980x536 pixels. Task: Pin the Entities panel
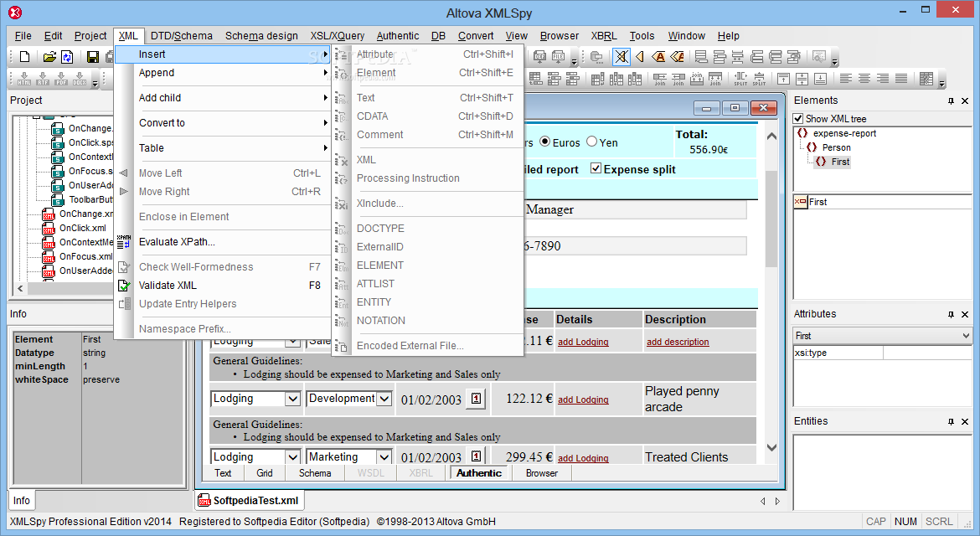pyautogui.click(x=951, y=421)
